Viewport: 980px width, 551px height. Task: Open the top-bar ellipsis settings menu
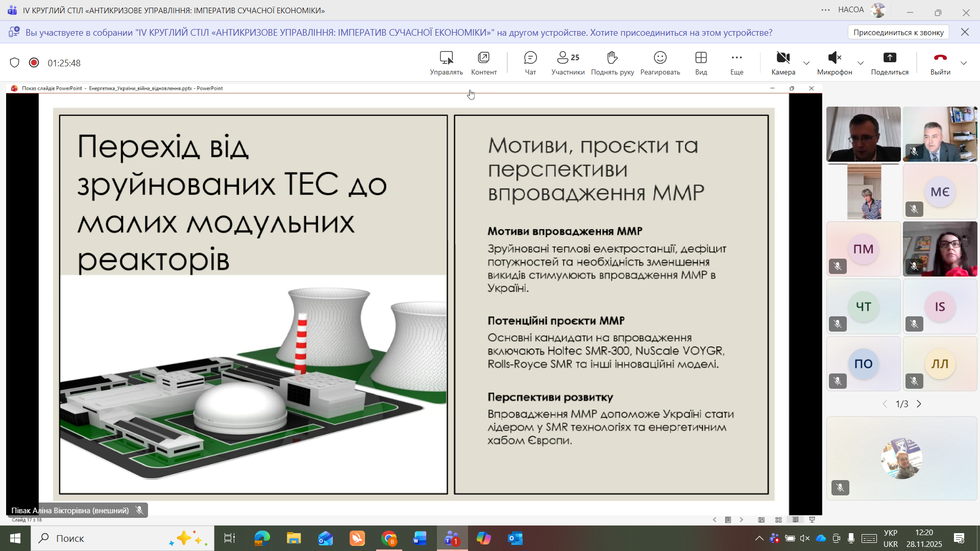pyautogui.click(x=825, y=10)
